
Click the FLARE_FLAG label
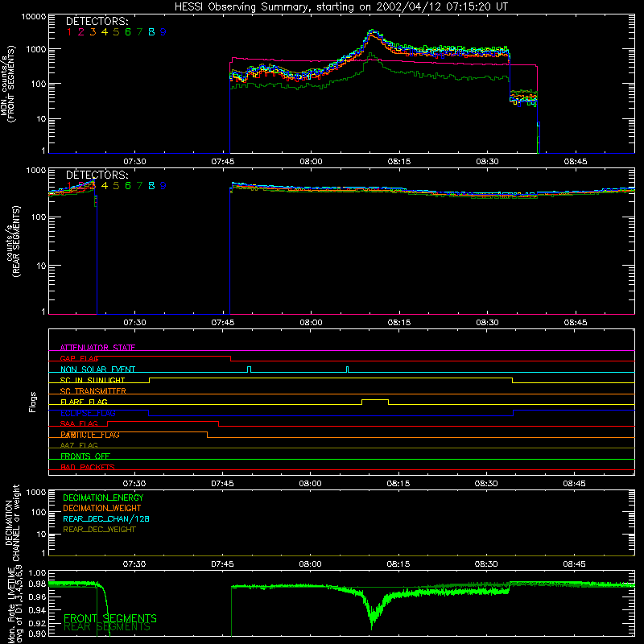pyautogui.click(x=84, y=402)
